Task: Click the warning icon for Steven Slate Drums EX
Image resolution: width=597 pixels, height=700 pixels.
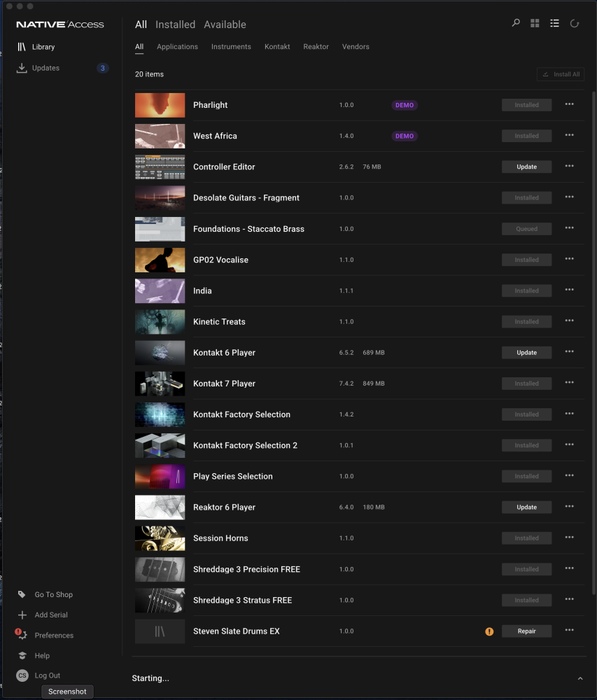Action: (x=489, y=631)
